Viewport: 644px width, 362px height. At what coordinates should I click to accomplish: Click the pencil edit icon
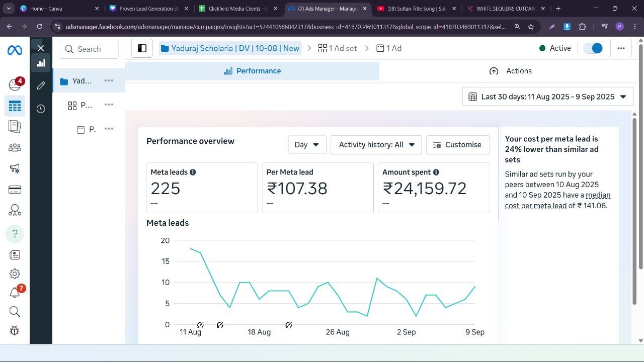click(x=41, y=85)
